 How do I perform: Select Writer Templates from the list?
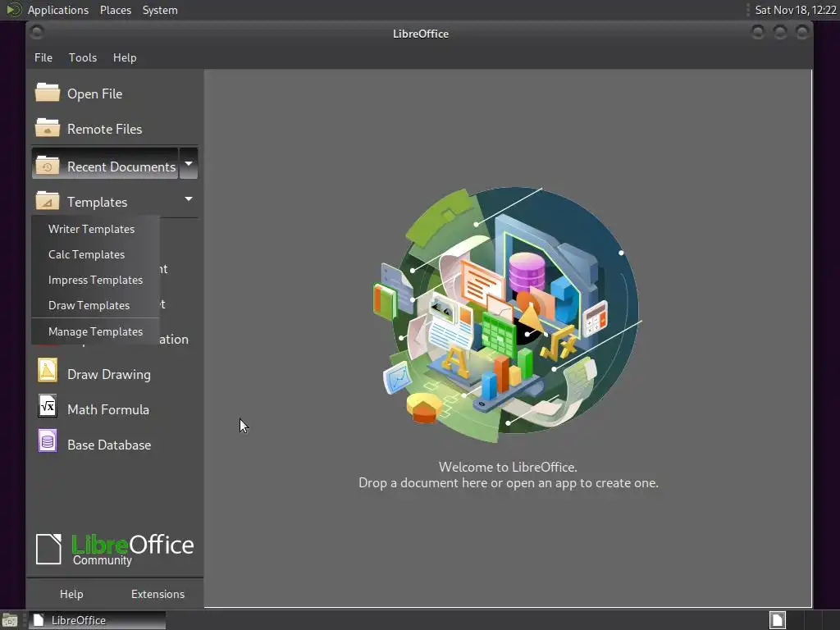pyautogui.click(x=95, y=229)
